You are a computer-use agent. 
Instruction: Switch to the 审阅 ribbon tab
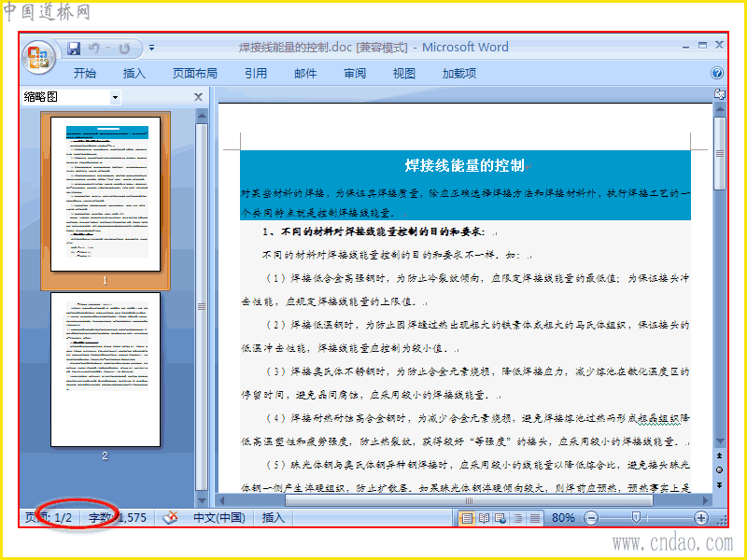pos(355,74)
